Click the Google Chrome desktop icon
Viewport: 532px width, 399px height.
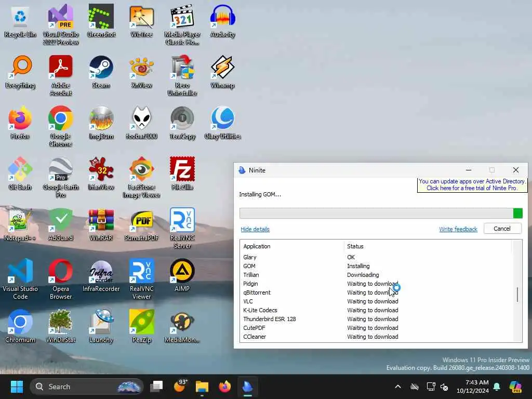coord(61,127)
